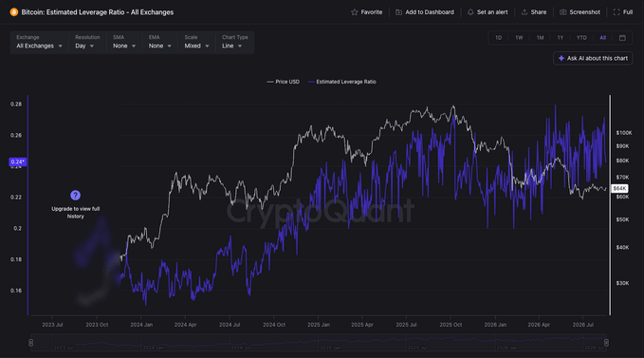
Task: Toggle Price USD series in legend
Action: tap(283, 82)
